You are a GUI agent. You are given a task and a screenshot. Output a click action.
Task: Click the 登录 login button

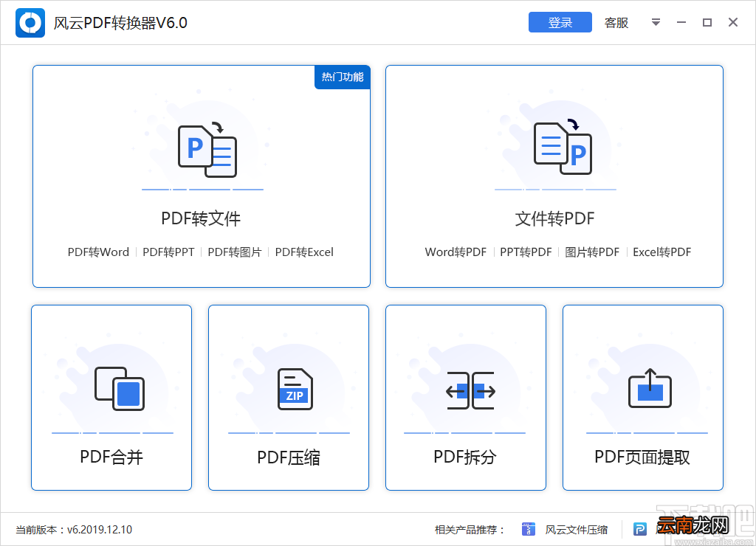[560, 22]
